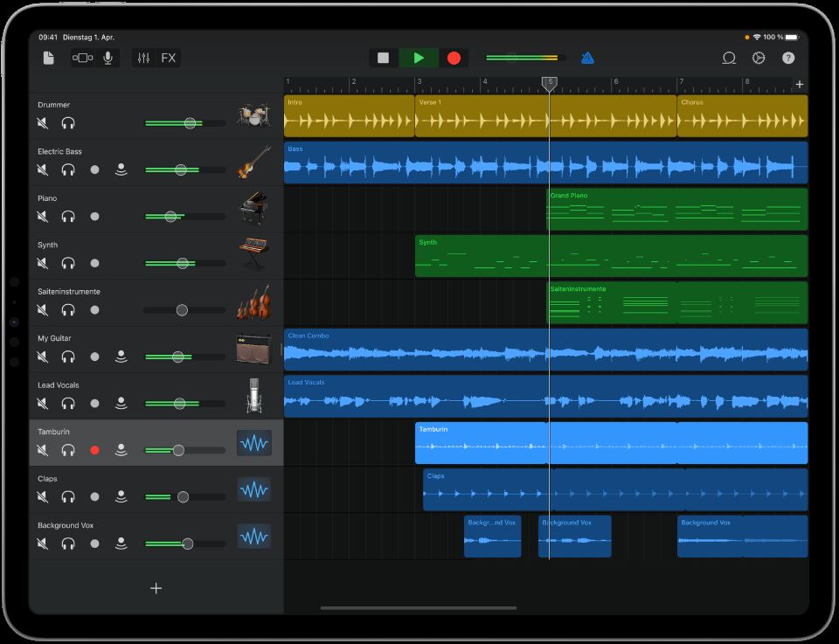Viewport: 839px width, 644px height.
Task: Toggle the metronome icon
Action: point(587,58)
